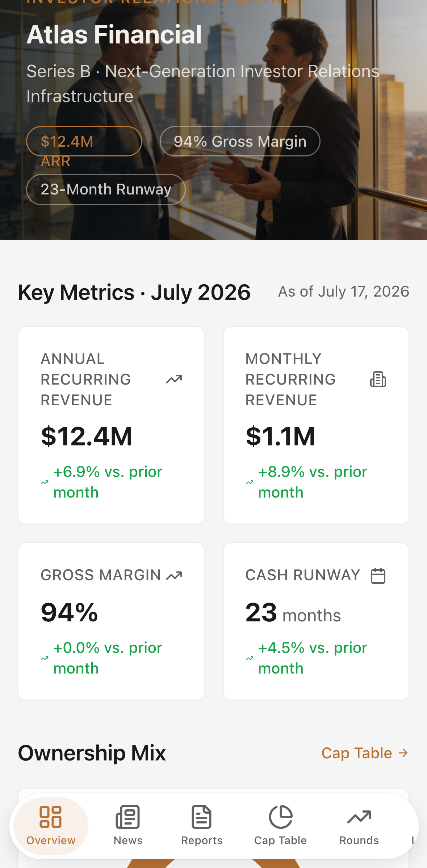Click calendar icon in Cash Runway card
The image size is (427, 868).
[x=378, y=575]
